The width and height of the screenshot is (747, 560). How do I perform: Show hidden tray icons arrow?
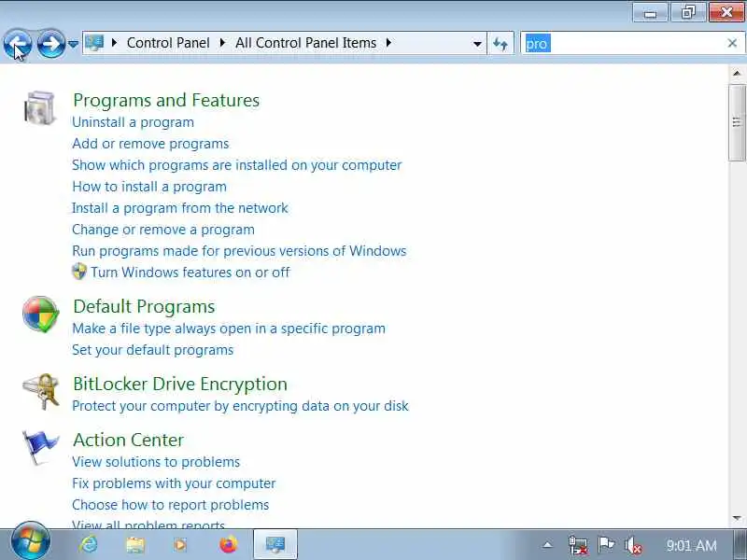click(x=548, y=545)
